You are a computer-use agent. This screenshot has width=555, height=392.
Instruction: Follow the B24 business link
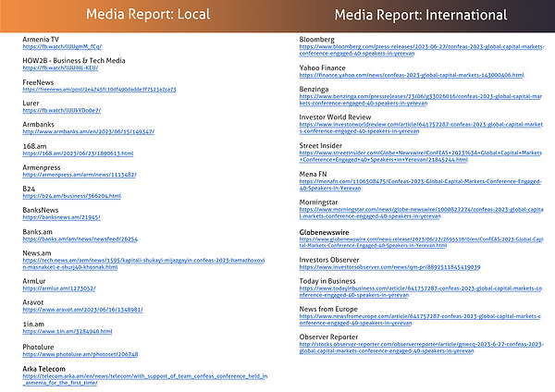pos(72,196)
